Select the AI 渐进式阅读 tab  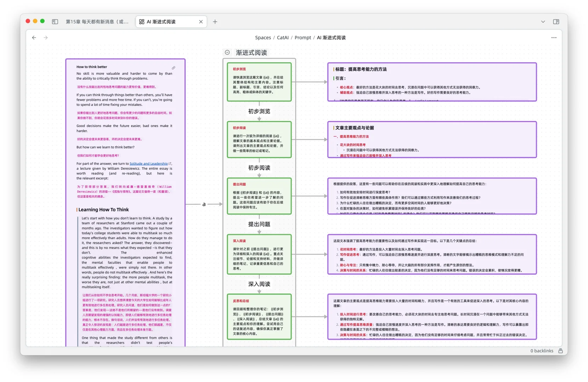coord(171,22)
